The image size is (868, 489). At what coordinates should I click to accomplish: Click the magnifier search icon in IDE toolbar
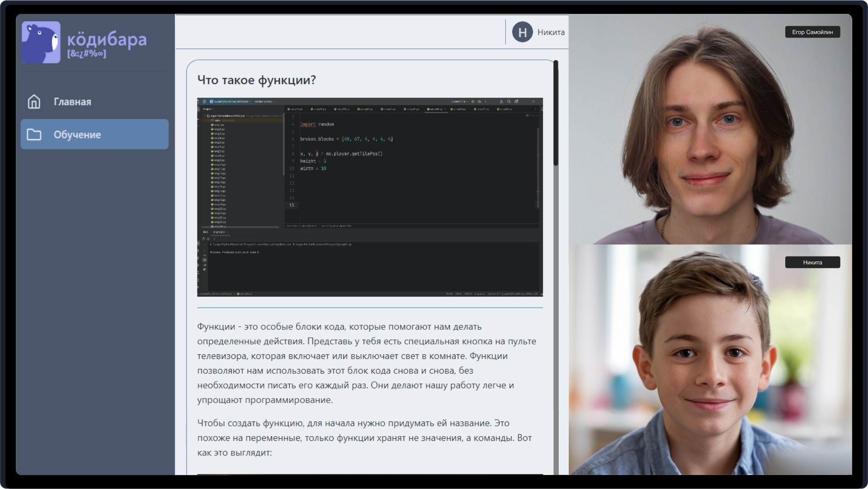509,101
